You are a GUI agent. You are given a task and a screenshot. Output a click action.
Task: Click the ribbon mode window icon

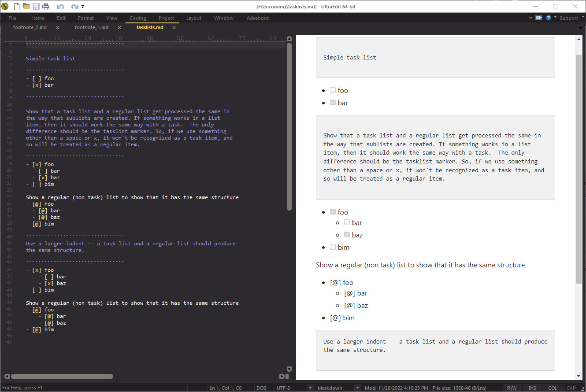point(538,18)
